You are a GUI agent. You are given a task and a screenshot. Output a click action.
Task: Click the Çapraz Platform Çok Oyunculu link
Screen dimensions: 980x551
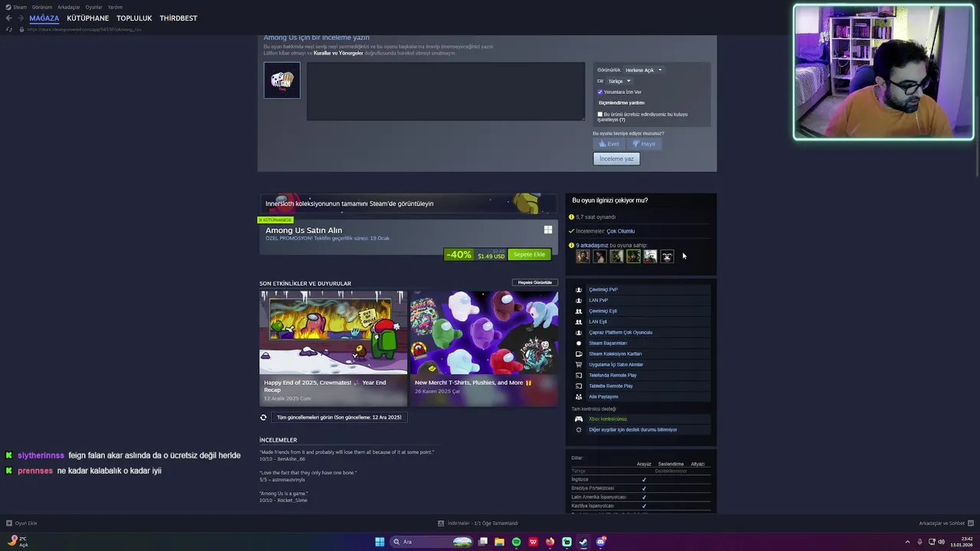[x=621, y=333]
